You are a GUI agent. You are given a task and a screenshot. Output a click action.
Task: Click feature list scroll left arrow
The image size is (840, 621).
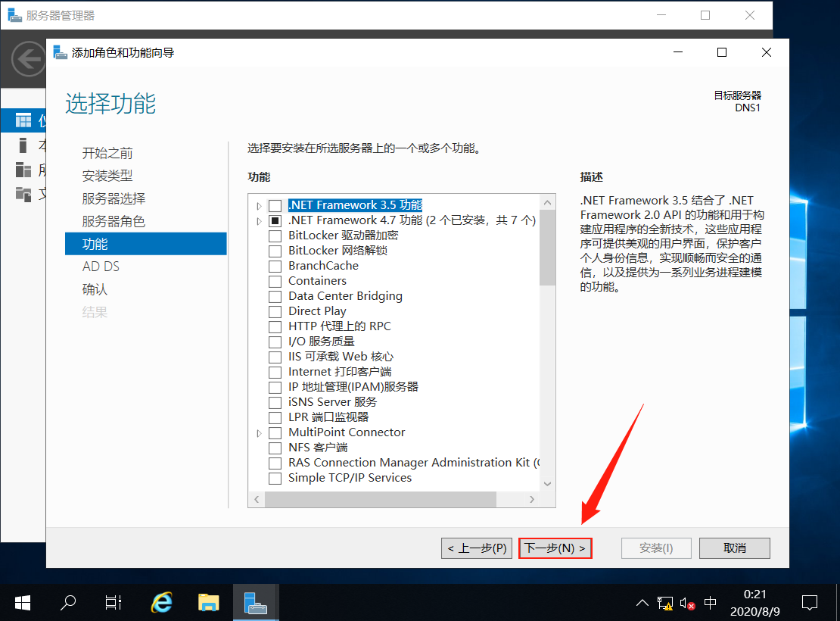pos(257,499)
